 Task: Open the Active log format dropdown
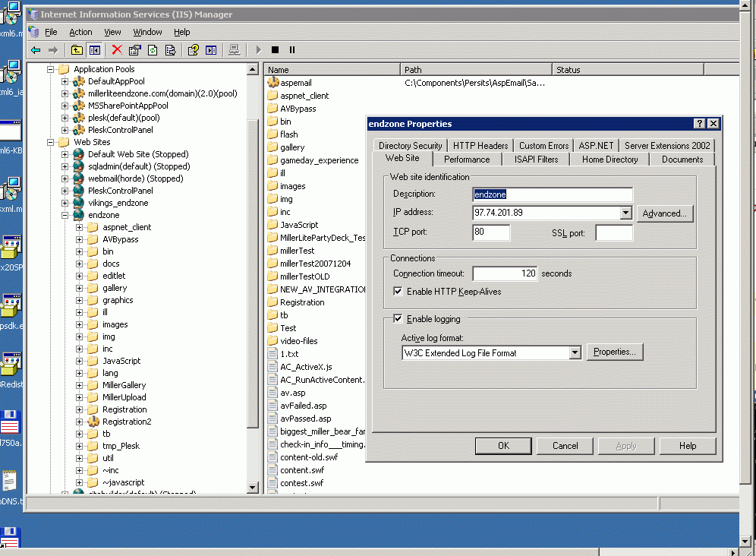(x=575, y=352)
